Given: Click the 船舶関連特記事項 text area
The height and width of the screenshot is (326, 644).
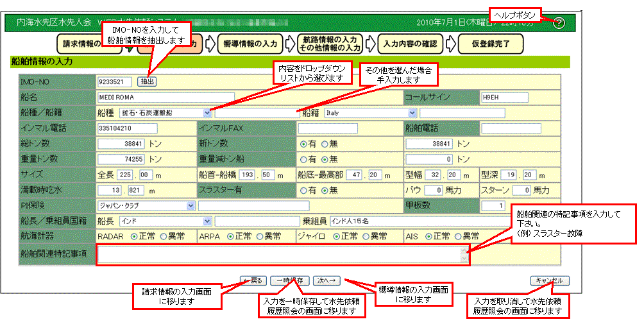Looking at the screenshot, I should tap(282, 255).
